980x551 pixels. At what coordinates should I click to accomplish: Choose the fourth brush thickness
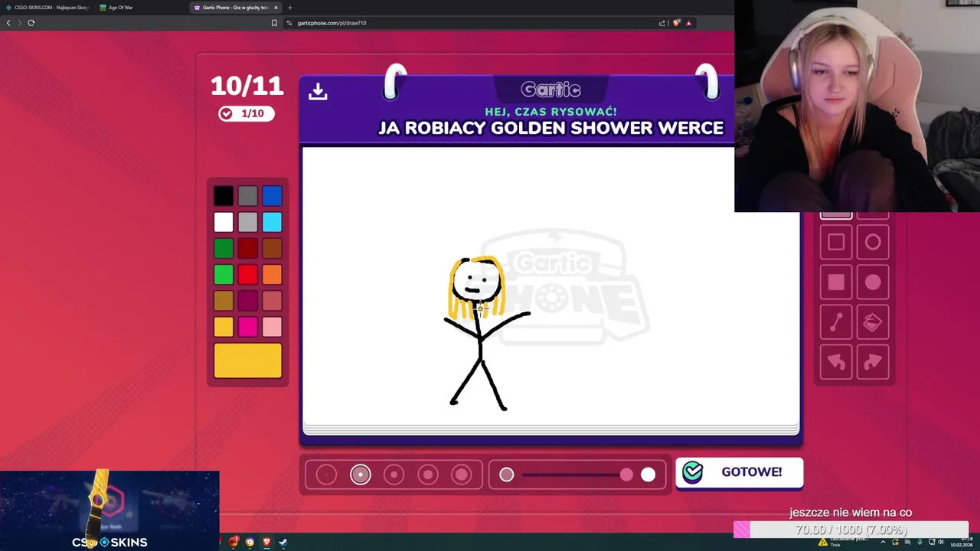(x=428, y=475)
